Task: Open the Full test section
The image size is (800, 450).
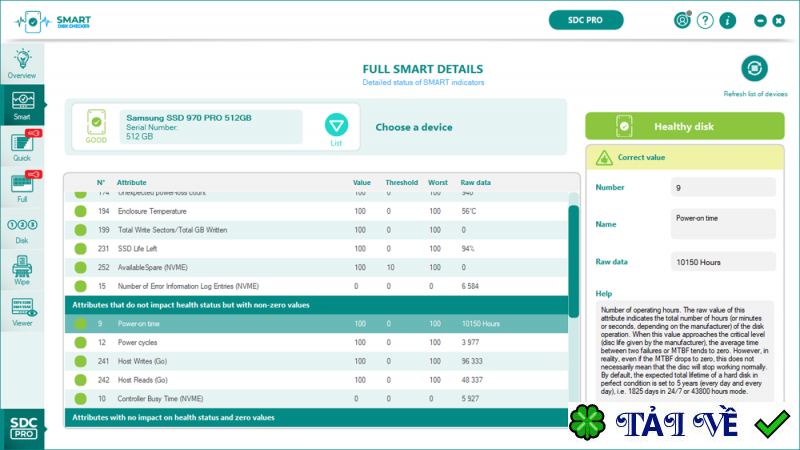Action: tap(22, 188)
